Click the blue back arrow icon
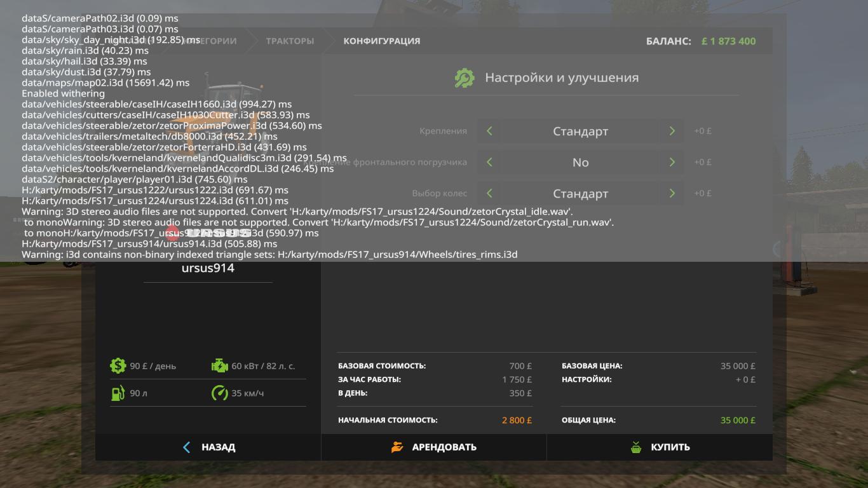Screen dimensions: 868x488 186,447
